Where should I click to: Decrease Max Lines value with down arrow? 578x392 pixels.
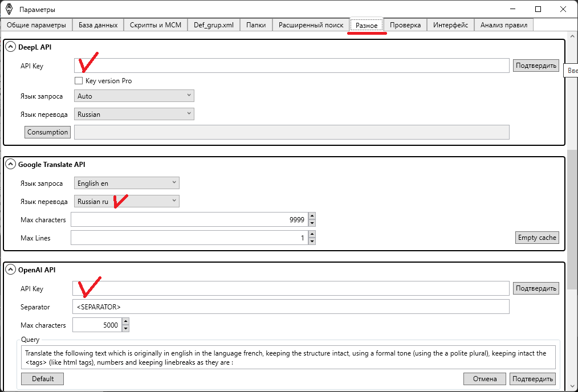[x=311, y=241]
